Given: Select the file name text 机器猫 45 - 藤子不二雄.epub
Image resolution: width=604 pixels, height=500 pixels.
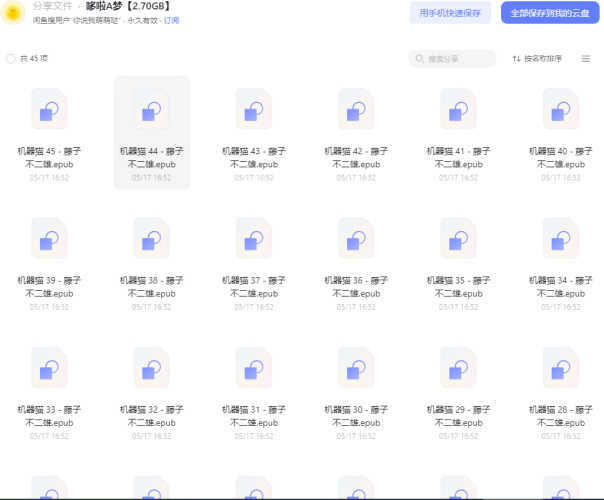Looking at the screenshot, I should (49, 158).
